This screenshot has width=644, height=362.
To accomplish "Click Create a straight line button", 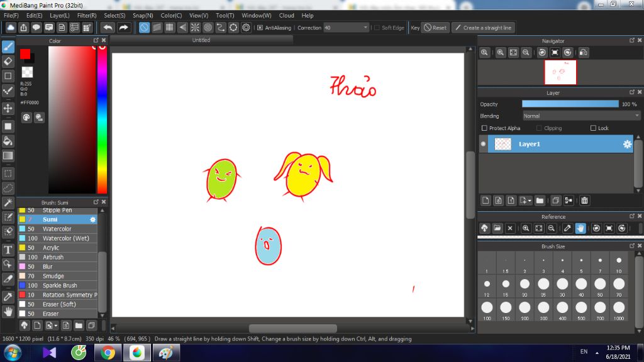I will (x=484, y=28).
